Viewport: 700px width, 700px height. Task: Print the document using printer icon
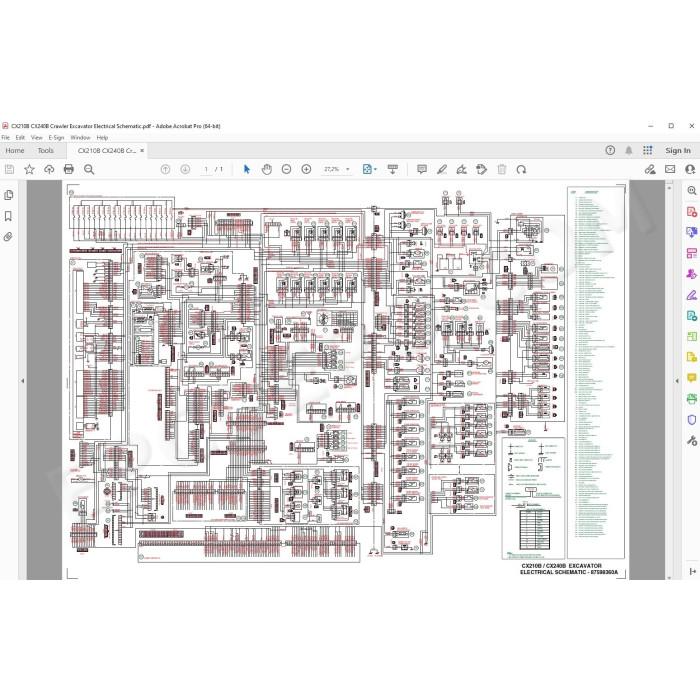pyautogui.click(x=69, y=169)
